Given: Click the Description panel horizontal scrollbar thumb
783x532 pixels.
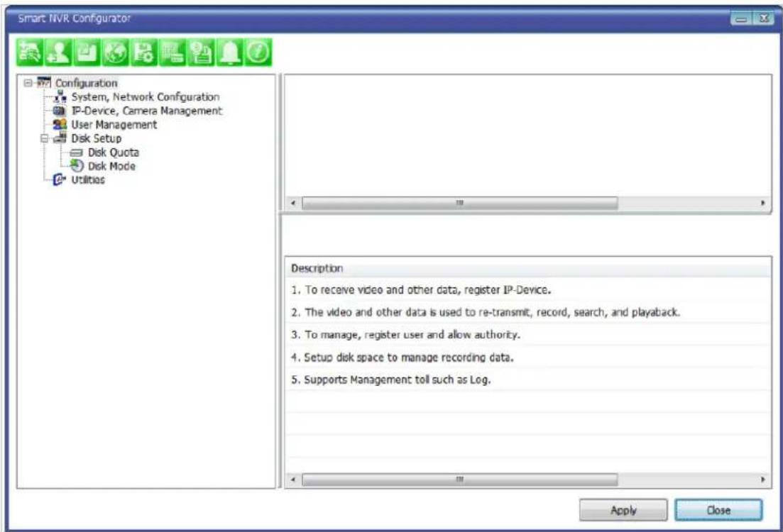Looking at the screenshot, I should (x=460, y=480).
